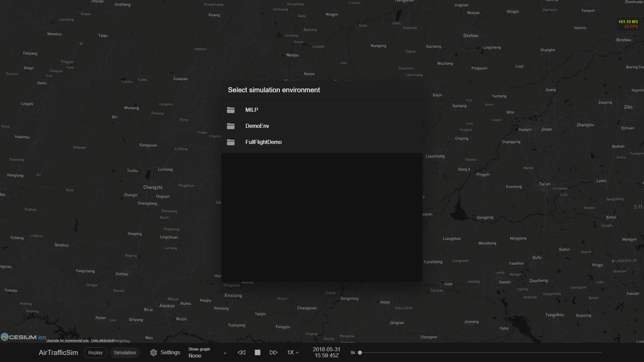Switch to Simulation mode
This screenshot has height=362, width=644.
pos(125,353)
